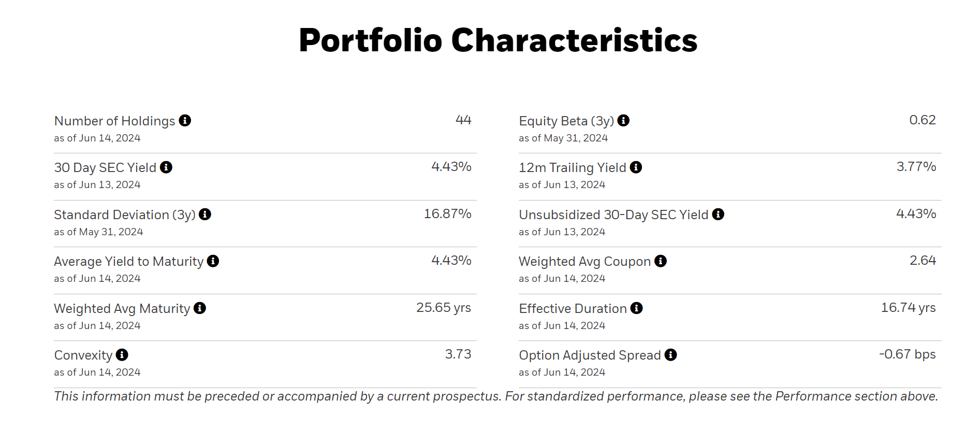Open Unsubsidized 30-Day SEC Yield info icon

point(718,215)
